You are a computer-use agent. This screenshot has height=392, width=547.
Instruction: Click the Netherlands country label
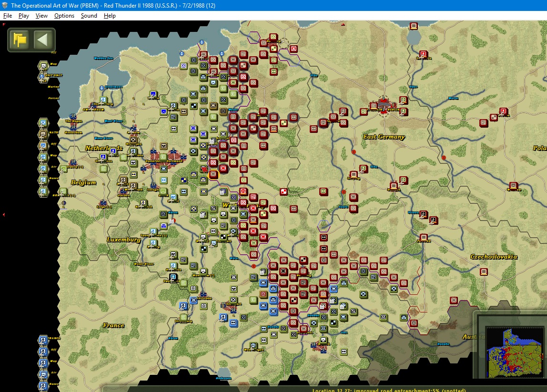104,148
